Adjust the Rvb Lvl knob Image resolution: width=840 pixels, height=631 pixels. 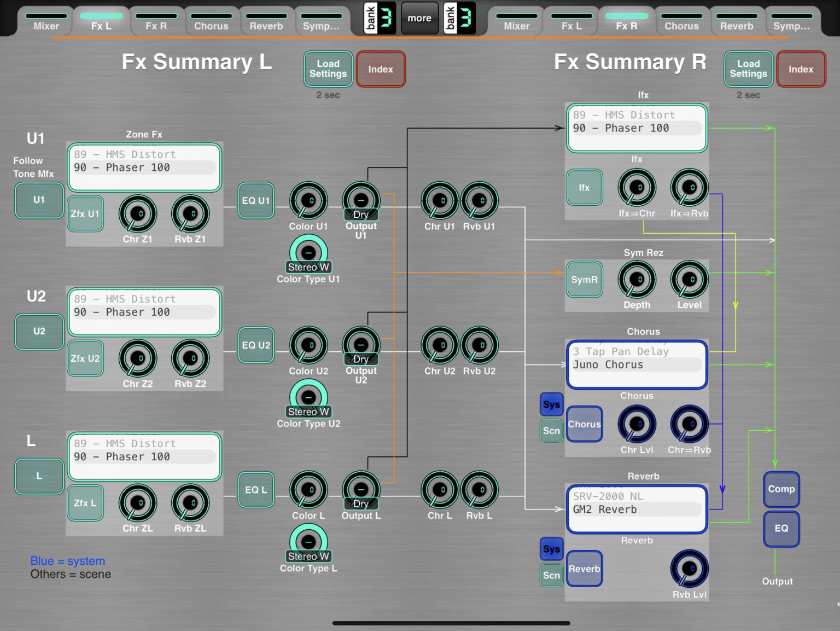click(x=689, y=568)
